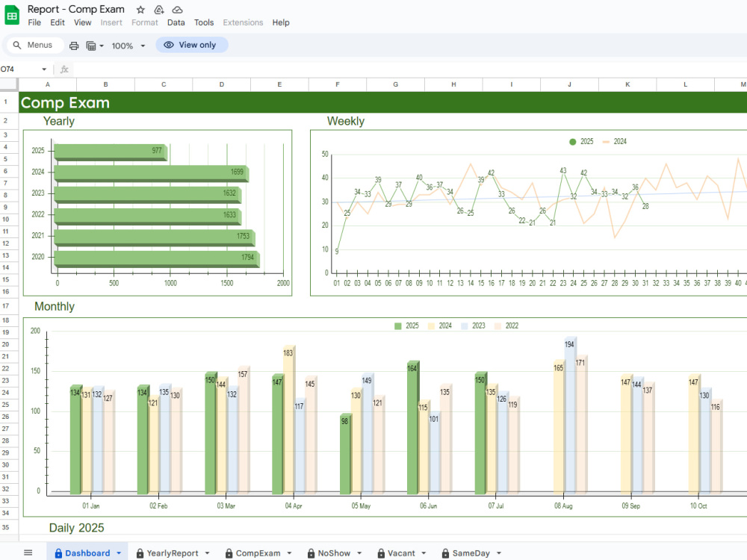Click the yellow 2024 legend swatch in Monthly chart
Viewport: 747px width, 560px height.
pyautogui.click(x=431, y=326)
